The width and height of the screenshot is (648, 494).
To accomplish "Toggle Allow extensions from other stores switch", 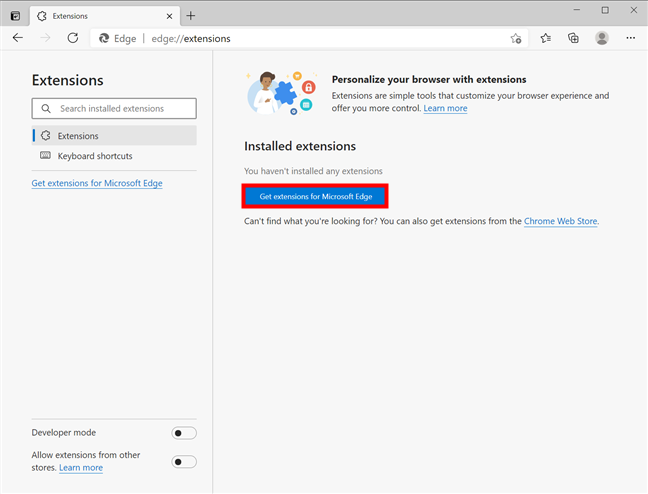I will pos(184,461).
